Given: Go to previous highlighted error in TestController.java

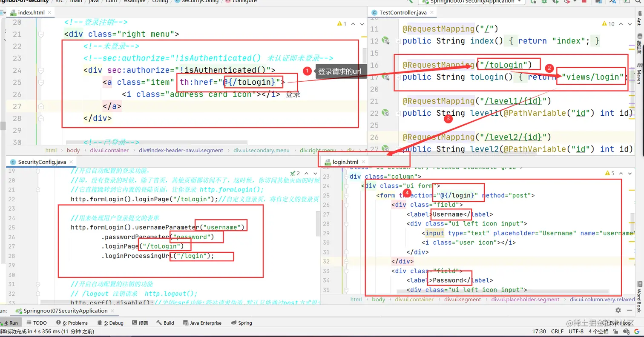Looking at the screenshot, I should tap(620, 24).
